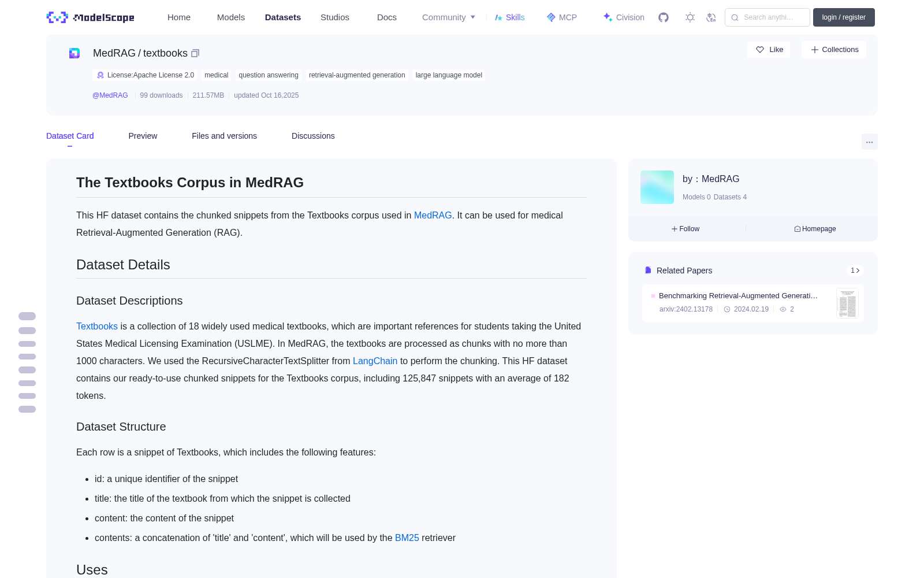The image size is (924, 578).
Task: Click the 'by : MedRAG' name
Action: (711, 179)
